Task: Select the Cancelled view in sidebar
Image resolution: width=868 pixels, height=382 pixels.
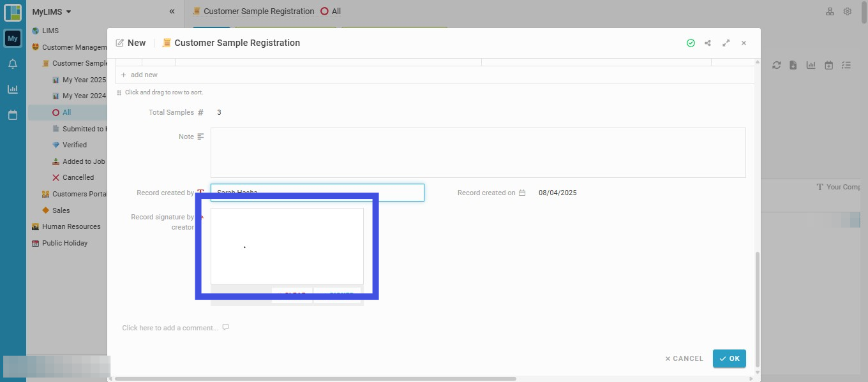Action: [x=78, y=177]
